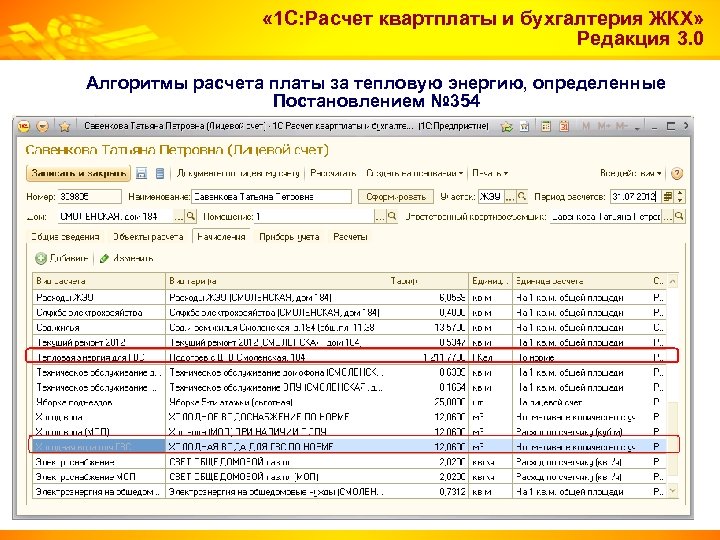Viewport: 720px width, 540px height.
Task: Open help with the question mark icon
Action: 677,174
